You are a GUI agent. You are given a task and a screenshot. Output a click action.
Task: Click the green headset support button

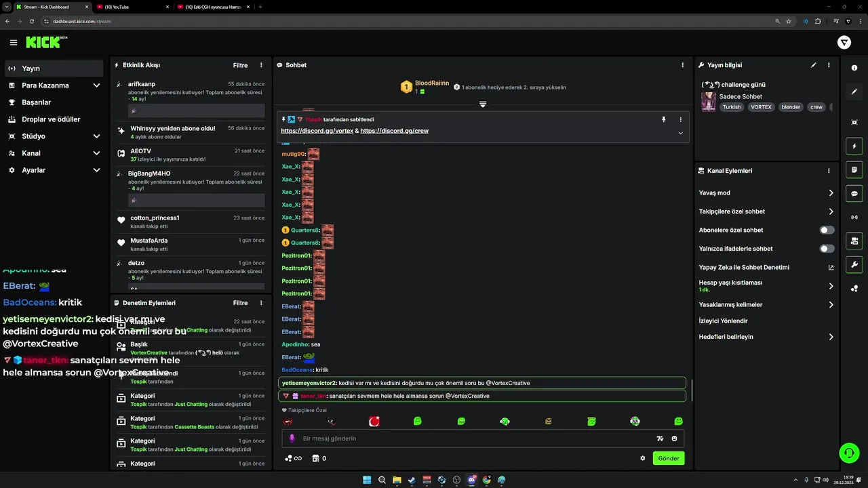pyautogui.click(x=849, y=452)
